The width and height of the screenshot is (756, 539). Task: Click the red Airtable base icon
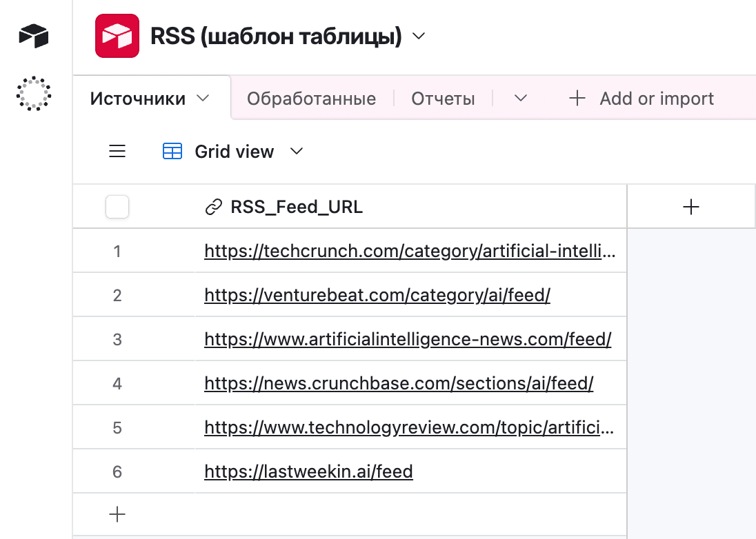[117, 35]
